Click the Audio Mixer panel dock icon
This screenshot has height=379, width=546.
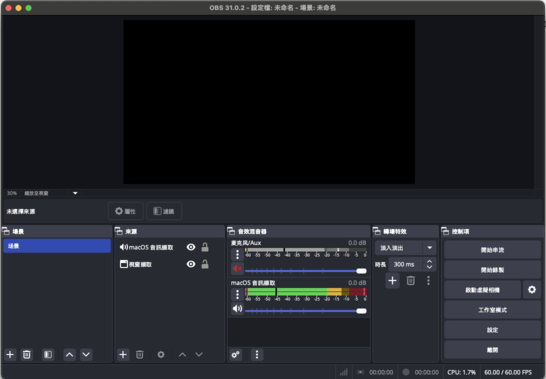[x=231, y=231]
